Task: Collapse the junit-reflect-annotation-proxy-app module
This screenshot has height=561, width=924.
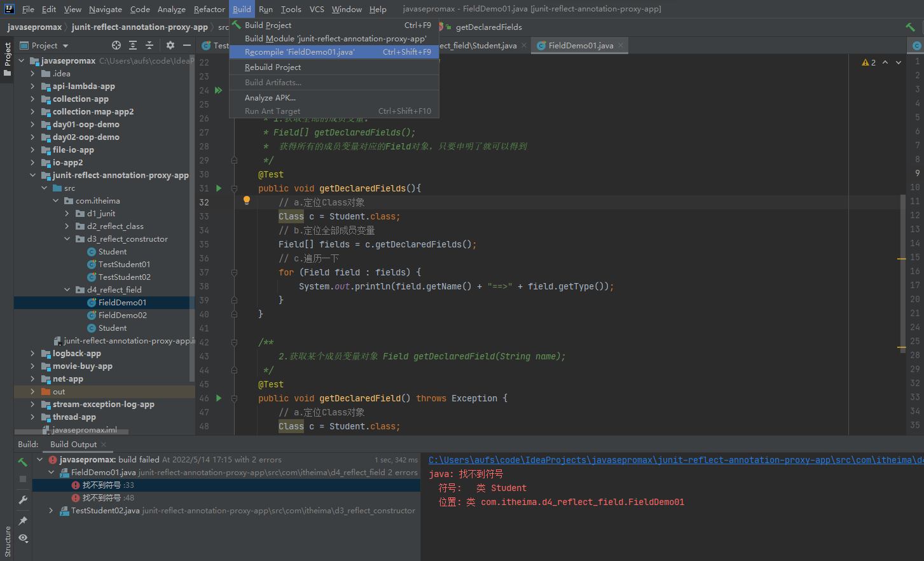Action: (x=33, y=176)
